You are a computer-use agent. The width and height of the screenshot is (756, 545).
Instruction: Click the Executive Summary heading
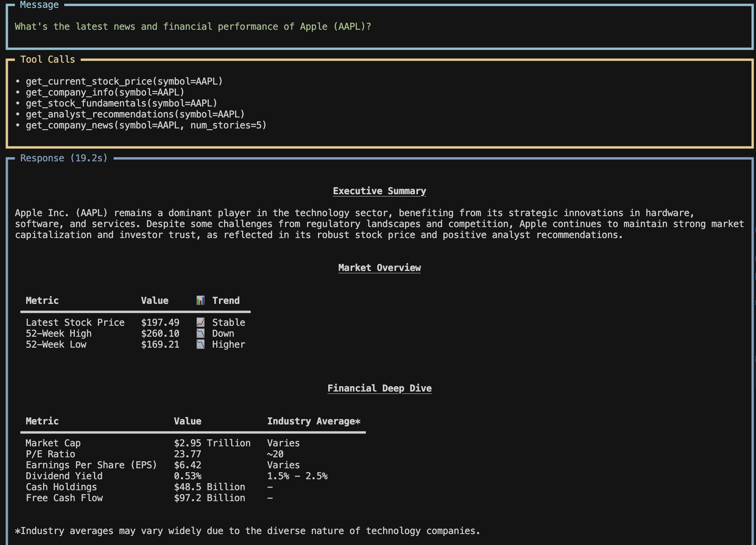click(x=380, y=191)
